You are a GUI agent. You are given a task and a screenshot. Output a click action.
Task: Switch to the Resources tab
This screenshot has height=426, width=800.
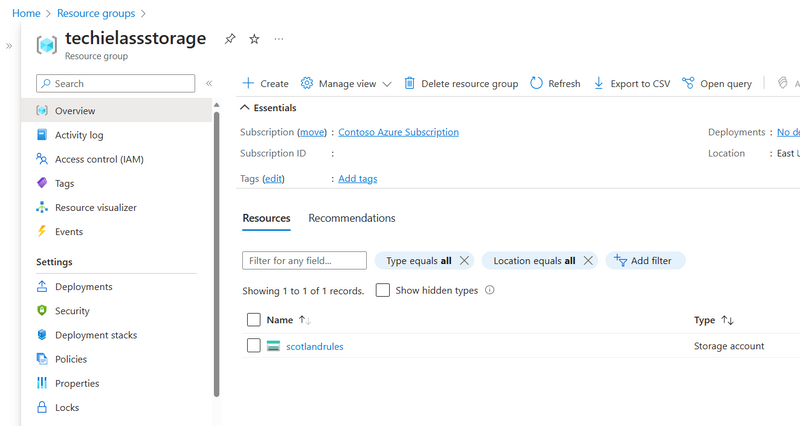[x=266, y=218]
